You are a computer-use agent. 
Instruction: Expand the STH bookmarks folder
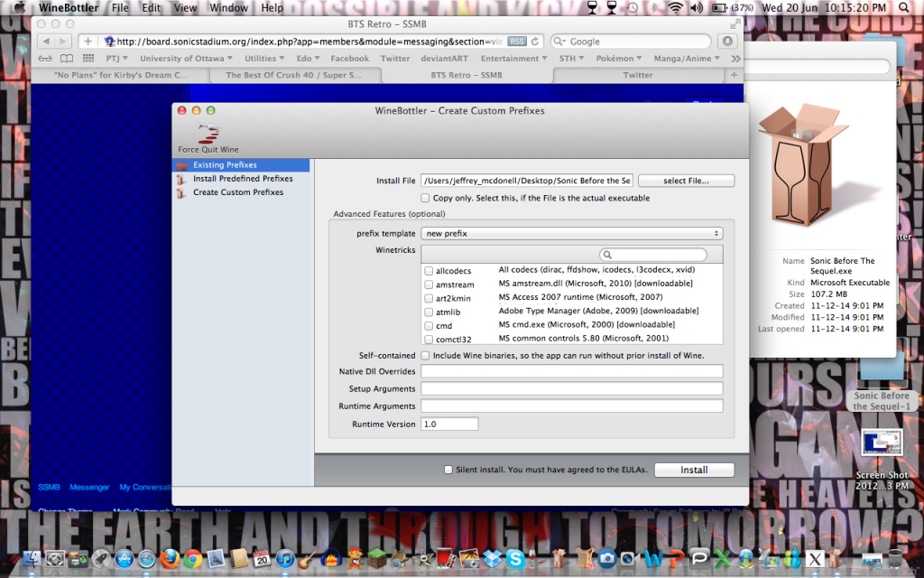(571, 59)
